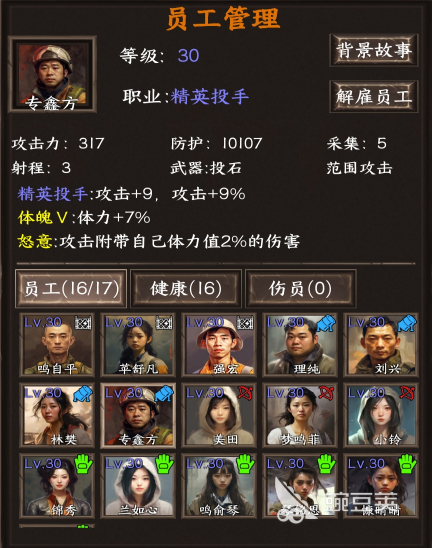Click green glove icon on 锦秀

83,464
